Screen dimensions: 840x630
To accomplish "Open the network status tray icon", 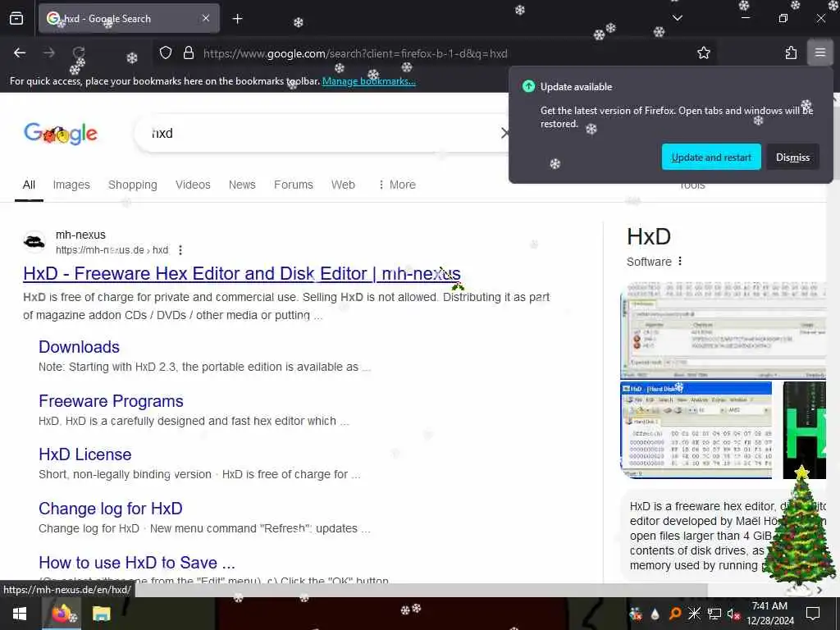I will (714, 614).
